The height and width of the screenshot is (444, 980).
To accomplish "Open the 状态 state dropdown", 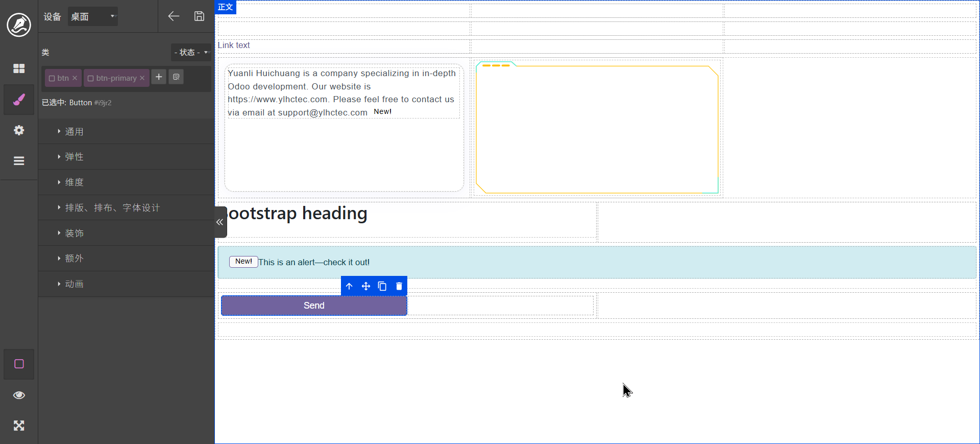I will click(191, 52).
